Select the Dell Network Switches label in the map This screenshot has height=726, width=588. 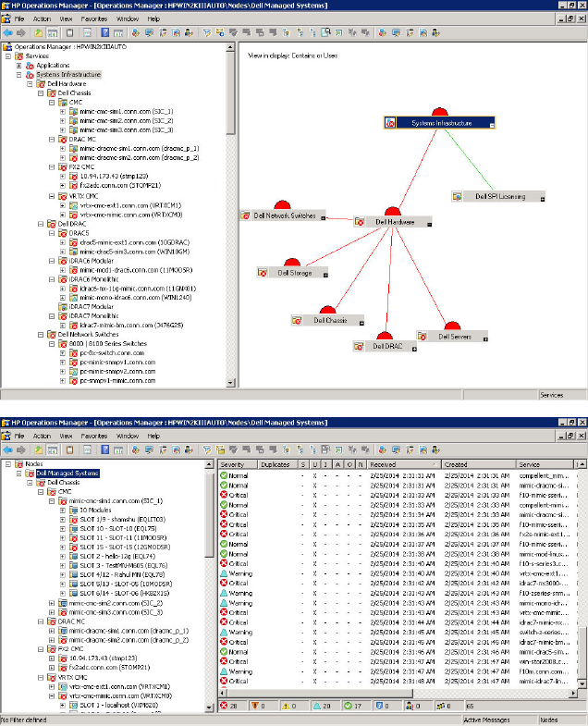tap(284, 215)
